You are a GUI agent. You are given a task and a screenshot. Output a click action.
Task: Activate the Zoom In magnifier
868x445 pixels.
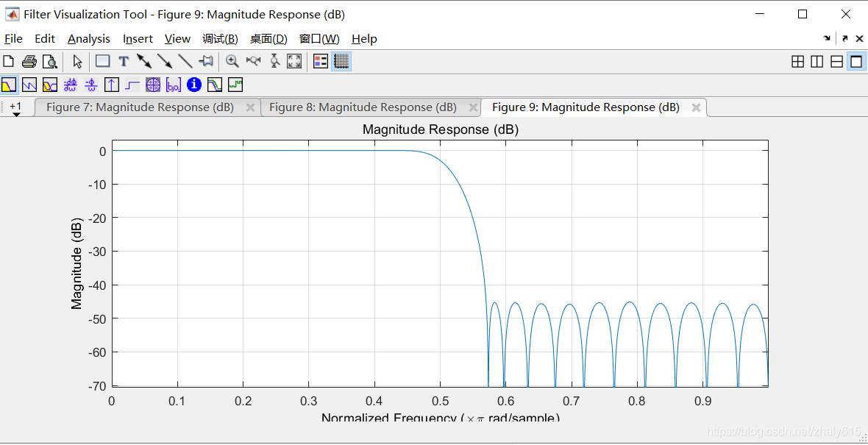click(x=232, y=61)
